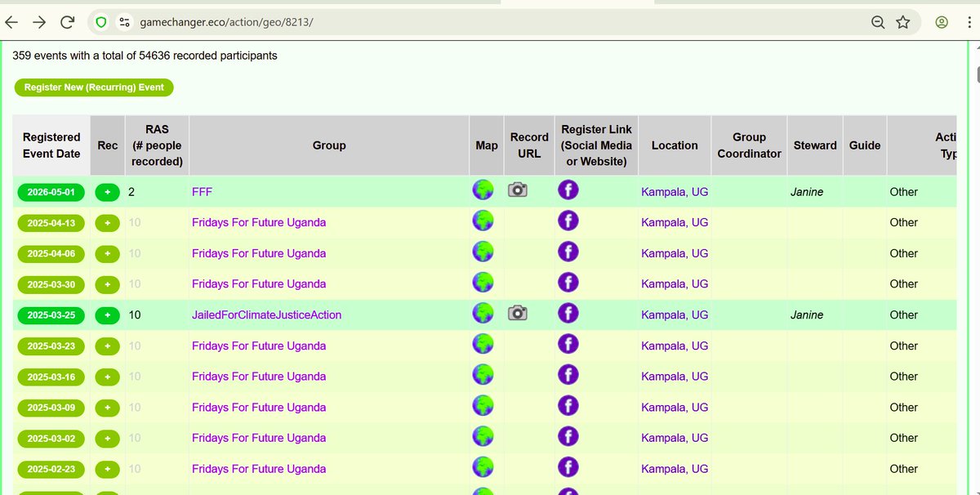Open browser zoom magnifier control
Screen dimensions: 980x495
878,22
